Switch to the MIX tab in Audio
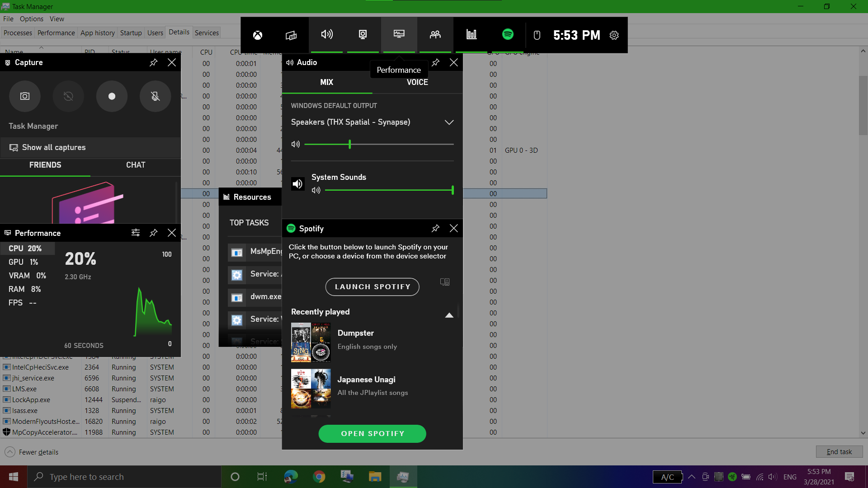 point(327,82)
